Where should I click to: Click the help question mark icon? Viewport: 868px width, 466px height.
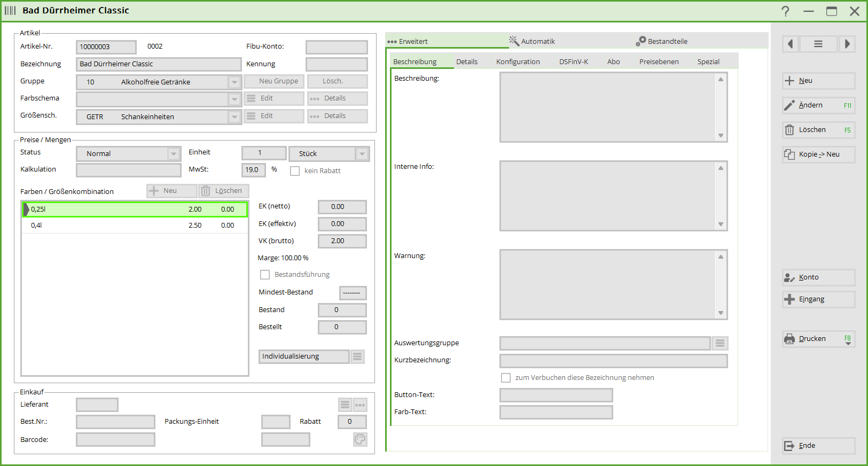pos(785,11)
